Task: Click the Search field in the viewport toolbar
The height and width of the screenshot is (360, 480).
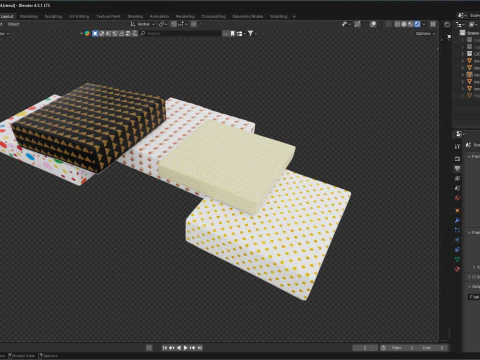Action: [183, 33]
